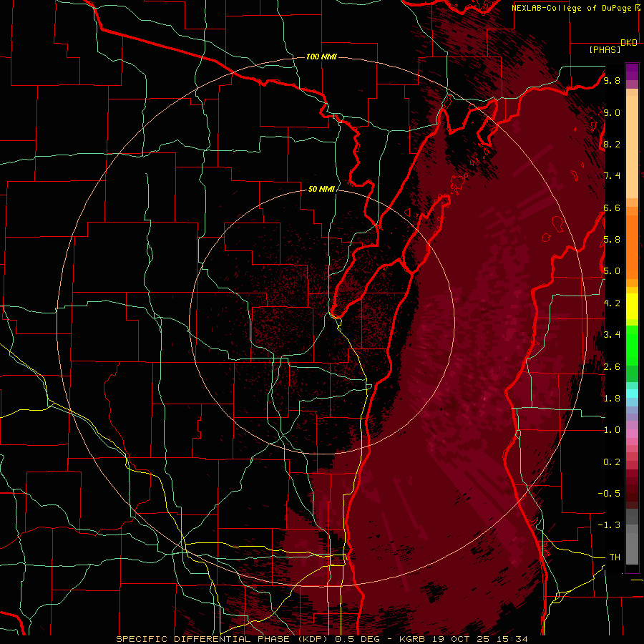This screenshot has height=644, width=644.
Task: Select the 3.4 scale value
Action: pyautogui.click(x=612, y=335)
